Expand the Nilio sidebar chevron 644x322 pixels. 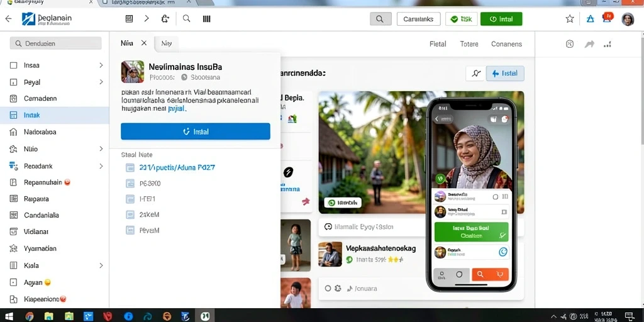coord(101,149)
